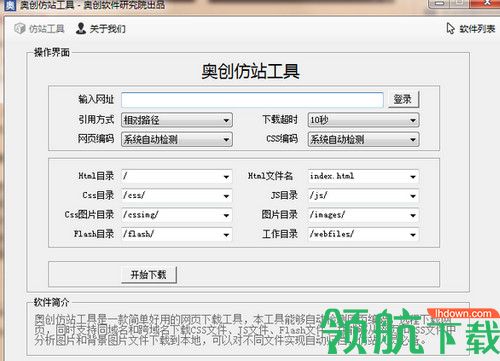
Task: Click the 奥创仿站工具 heading text
Action: [x=250, y=71]
